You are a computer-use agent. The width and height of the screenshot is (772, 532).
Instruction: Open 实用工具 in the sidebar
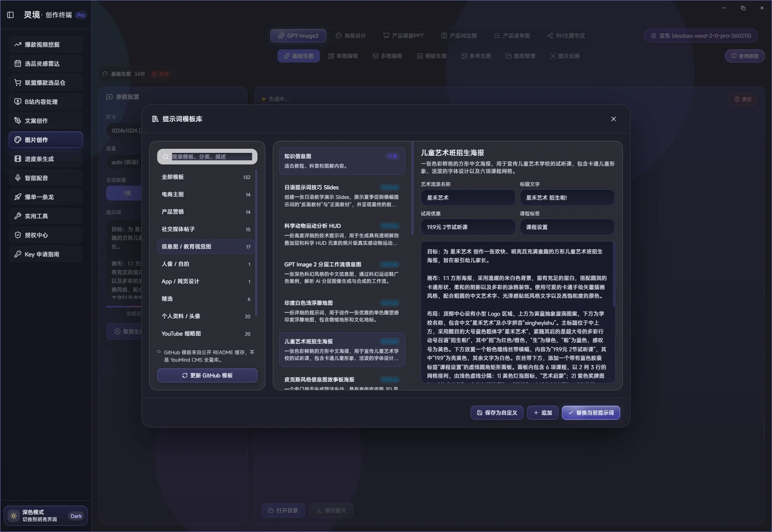[46, 216]
